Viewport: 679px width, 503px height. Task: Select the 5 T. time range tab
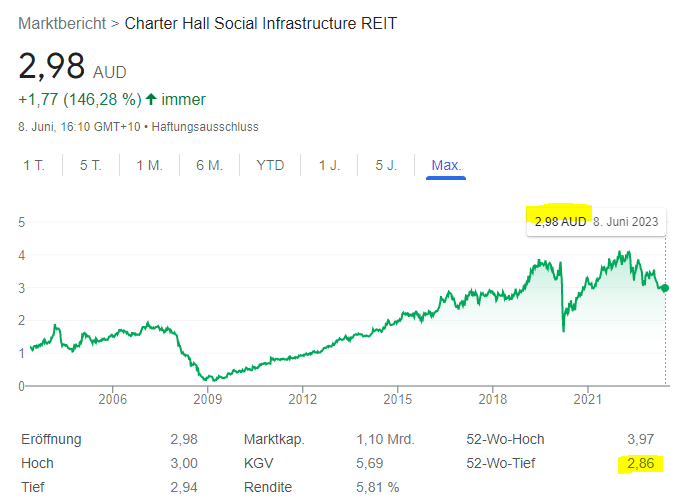(x=90, y=165)
